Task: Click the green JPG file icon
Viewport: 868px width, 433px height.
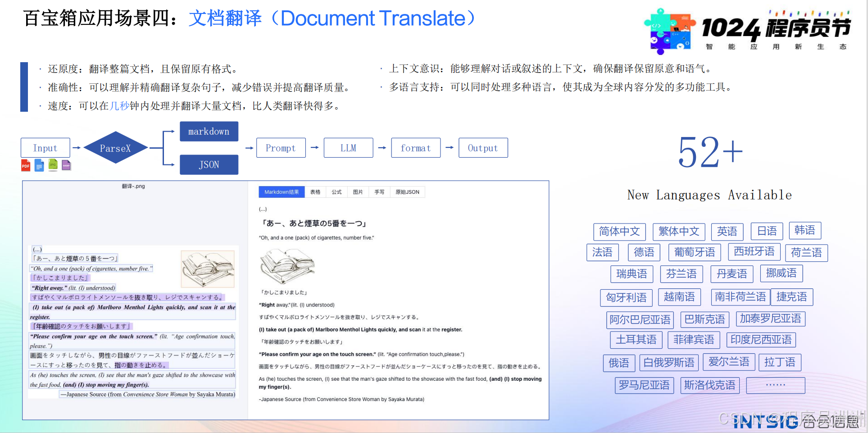Action: [53, 165]
